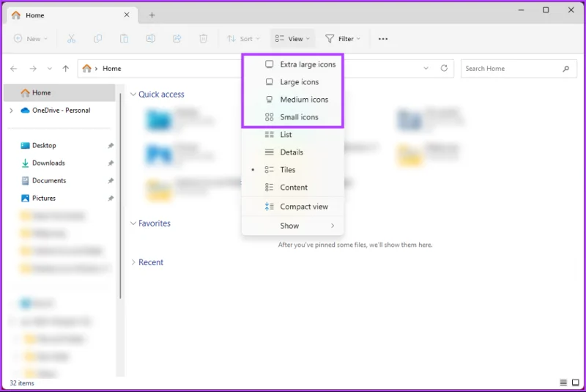Expand OneDrive - Personal tree node
The image size is (586, 392).
click(x=11, y=110)
